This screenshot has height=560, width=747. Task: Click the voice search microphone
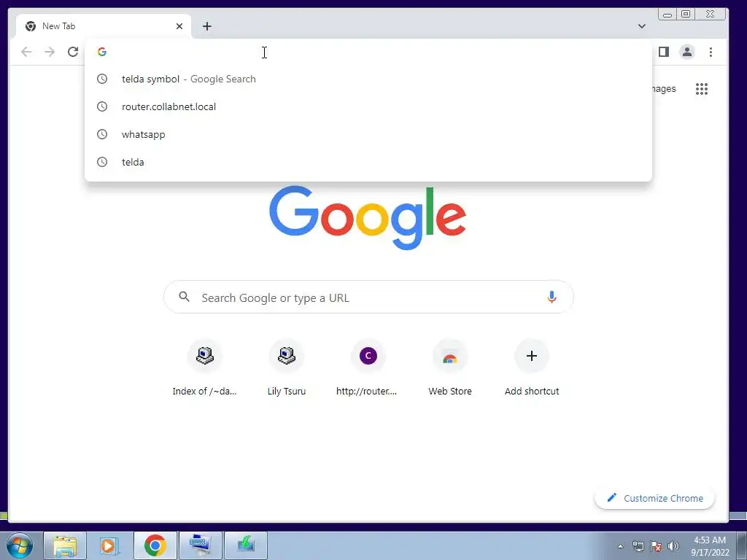[x=551, y=297]
